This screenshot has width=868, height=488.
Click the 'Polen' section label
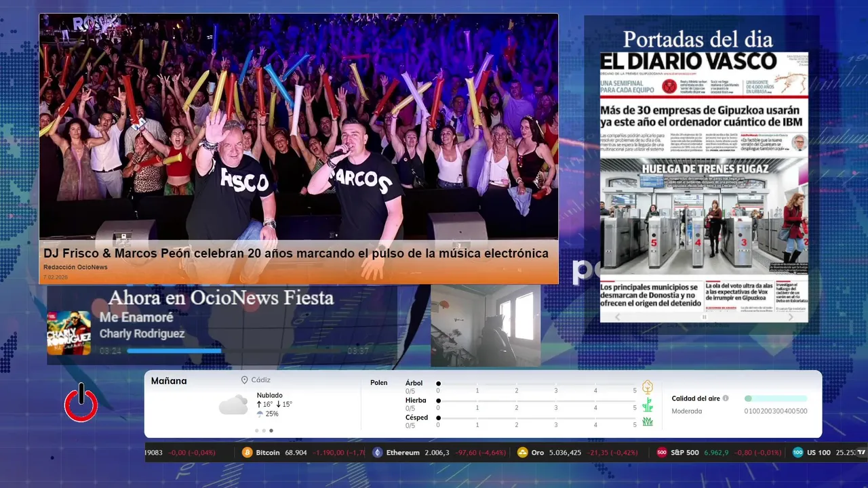click(x=379, y=383)
